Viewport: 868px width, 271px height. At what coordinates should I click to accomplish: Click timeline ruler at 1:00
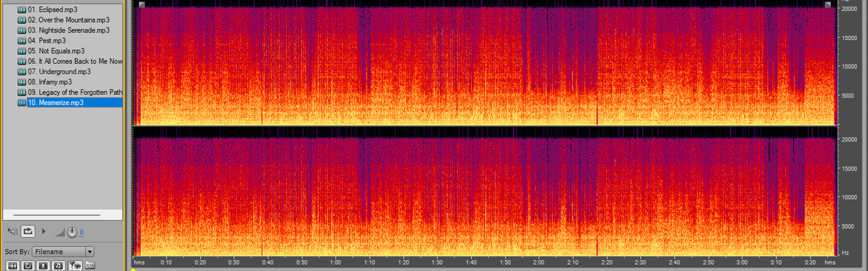pos(336,262)
